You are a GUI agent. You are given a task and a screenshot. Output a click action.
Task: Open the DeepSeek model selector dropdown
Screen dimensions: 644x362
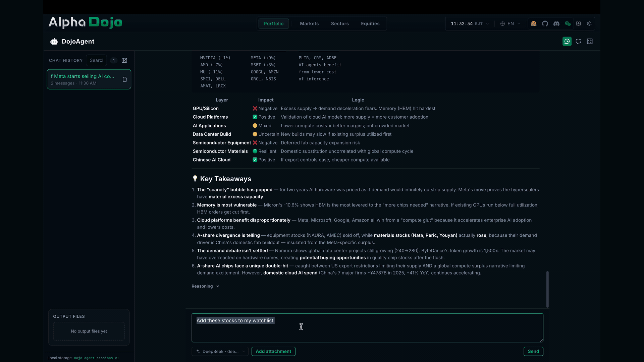(x=220, y=351)
